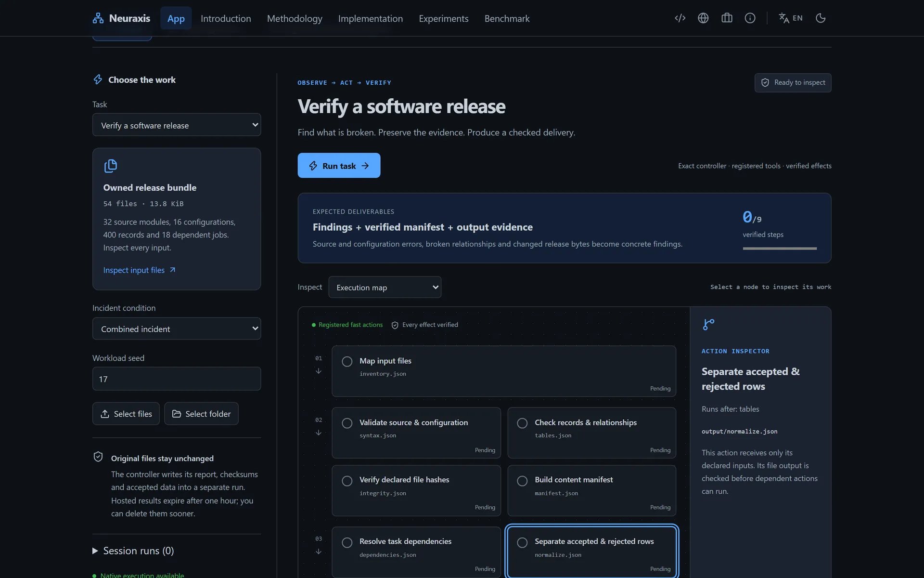Go to the Benchmark tab
Image resolution: width=924 pixels, height=578 pixels.
pos(507,18)
